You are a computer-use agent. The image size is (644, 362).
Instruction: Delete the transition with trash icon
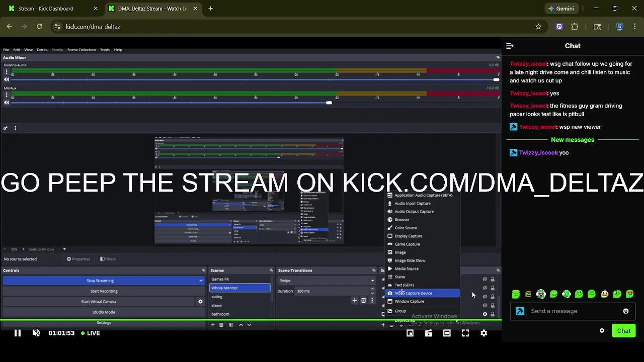(363, 301)
